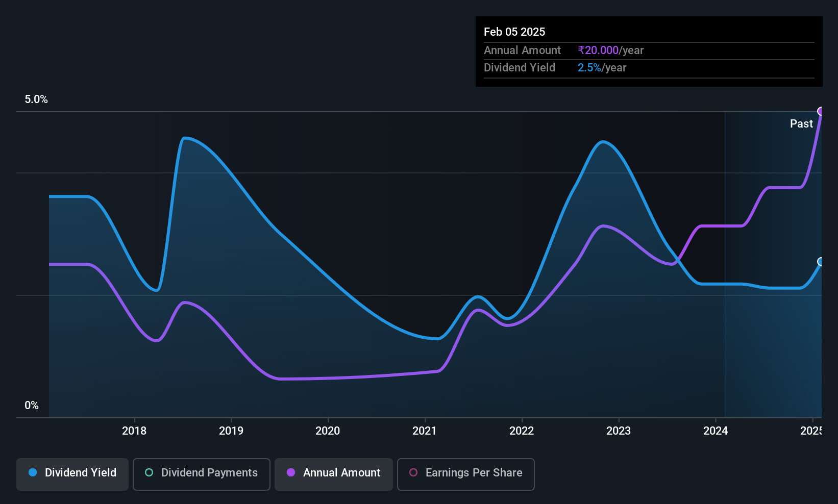Click the blue Dividend Yield endpoint marker
The height and width of the screenshot is (504, 838).
point(821,262)
